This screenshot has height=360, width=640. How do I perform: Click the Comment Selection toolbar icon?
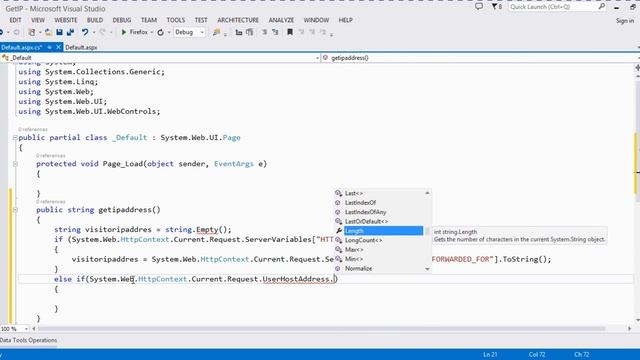264,32
